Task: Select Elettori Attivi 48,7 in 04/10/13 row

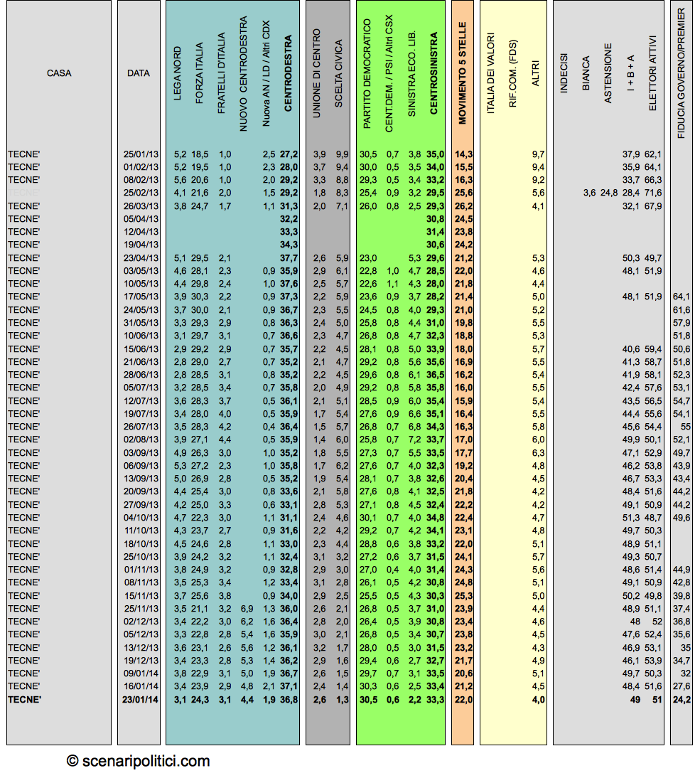Action: (653, 518)
